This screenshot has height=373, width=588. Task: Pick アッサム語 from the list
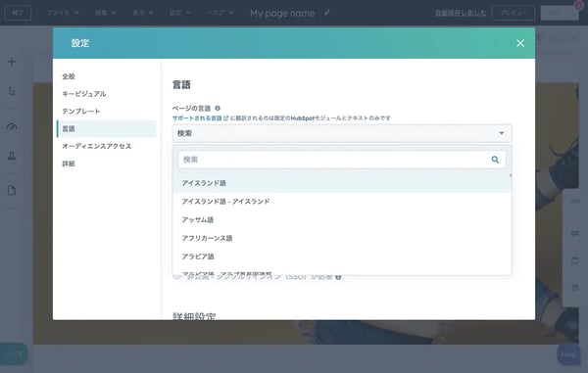click(342, 220)
